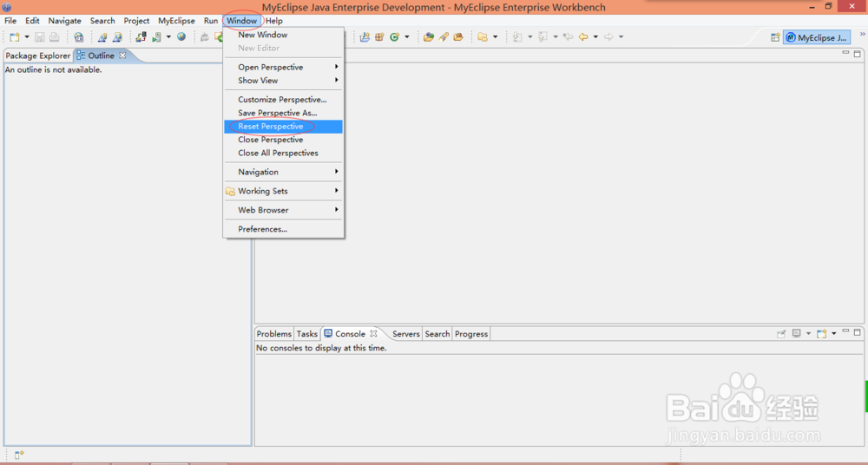Expand the Navigation submenu
Image resolution: width=868 pixels, height=465 pixels.
[283, 172]
